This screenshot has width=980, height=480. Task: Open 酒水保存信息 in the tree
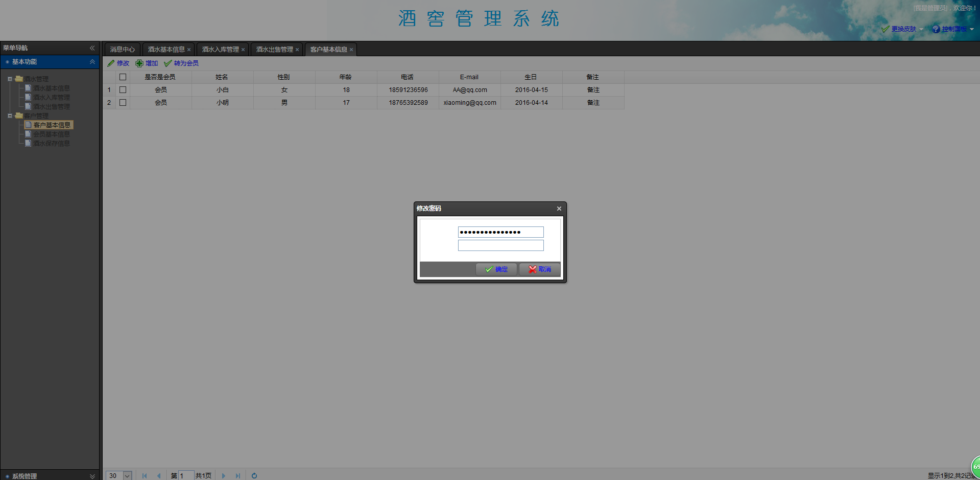(x=52, y=144)
